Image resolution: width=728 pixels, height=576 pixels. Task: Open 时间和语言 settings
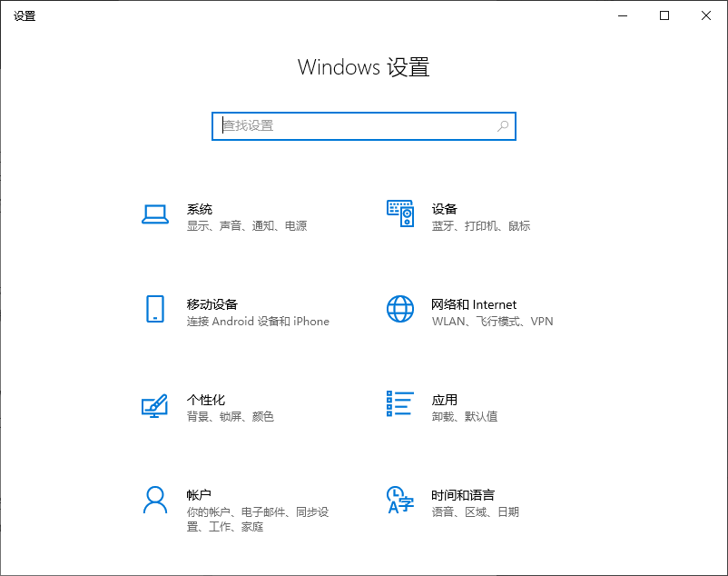tap(463, 495)
